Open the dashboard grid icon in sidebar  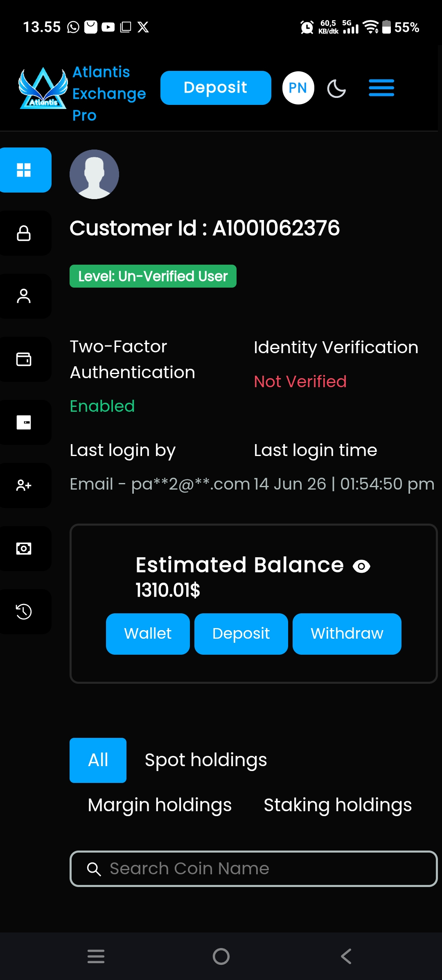click(x=24, y=170)
